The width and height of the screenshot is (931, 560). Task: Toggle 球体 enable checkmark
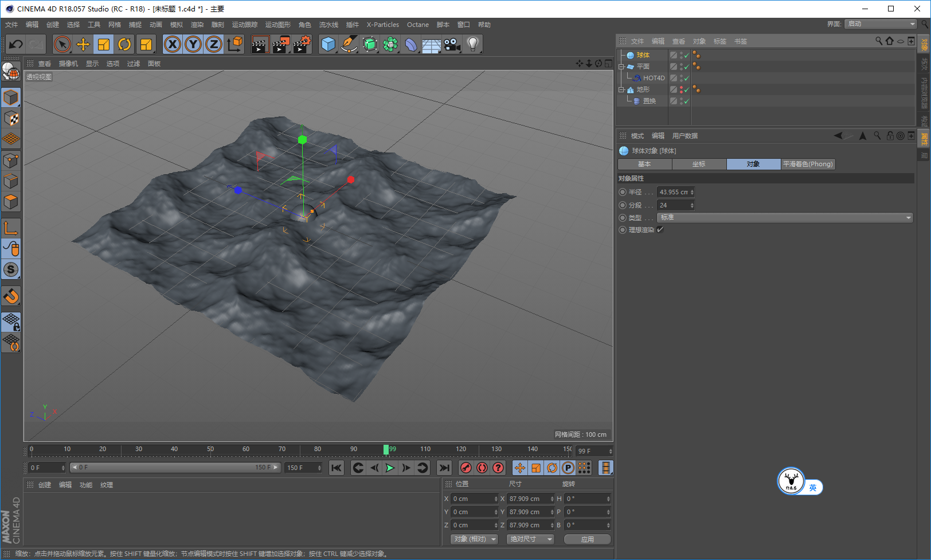click(686, 56)
